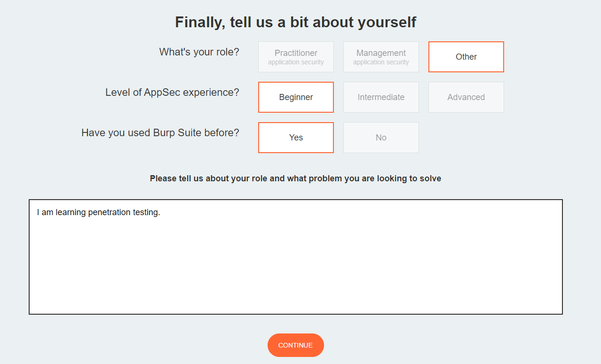This screenshot has width=601, height=364.
Task: Click the word "learning" in the text box
Action: [x=71, y=212]
